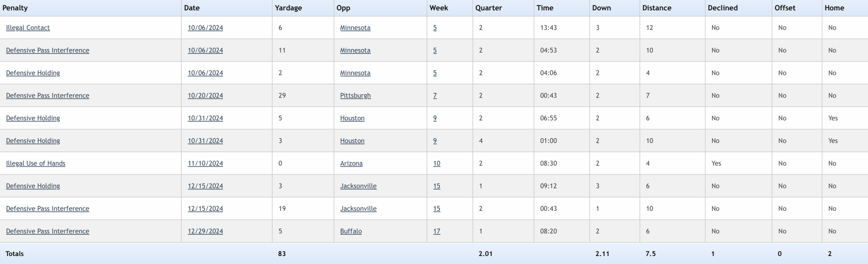This screenshot has height=264, width=868.
Task: Open the week 7 link
Action: 435,95
